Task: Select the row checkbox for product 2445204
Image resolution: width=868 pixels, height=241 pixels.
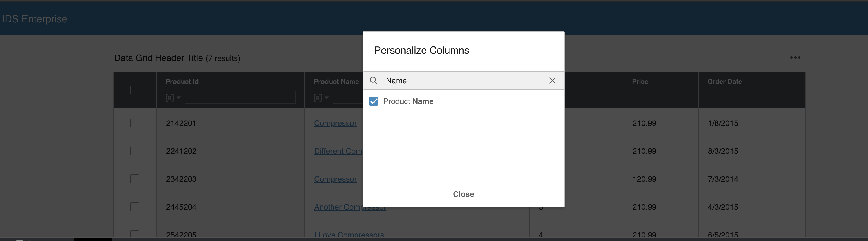Action: tap(134, 207)
